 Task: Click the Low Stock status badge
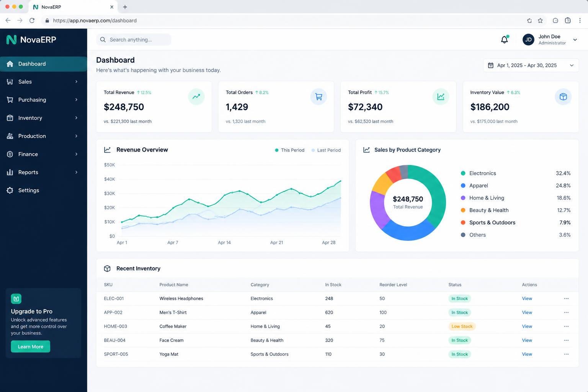[x=462, y=327]
